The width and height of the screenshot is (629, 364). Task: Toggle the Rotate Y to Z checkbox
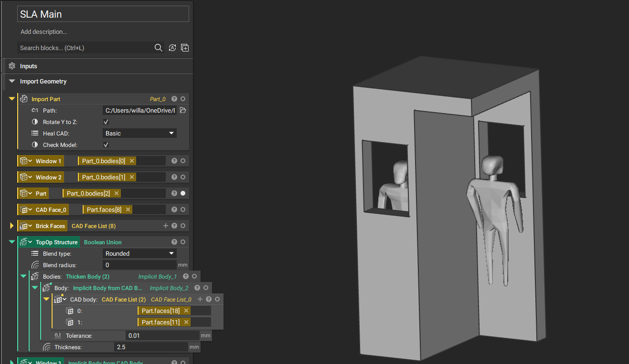click(106, 122)
